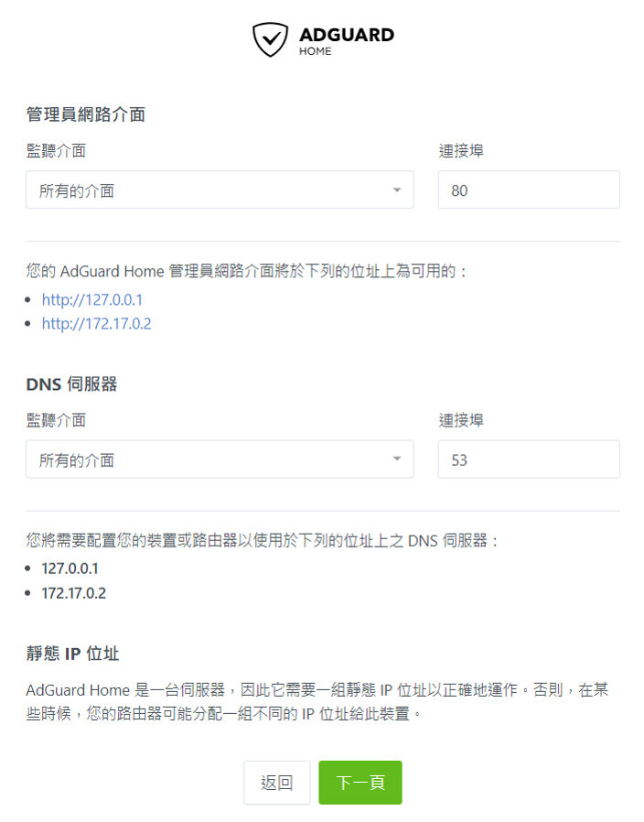Open the http://127.0.0.1 link
This screenshot has width=644, height=822.
point(92,300)
